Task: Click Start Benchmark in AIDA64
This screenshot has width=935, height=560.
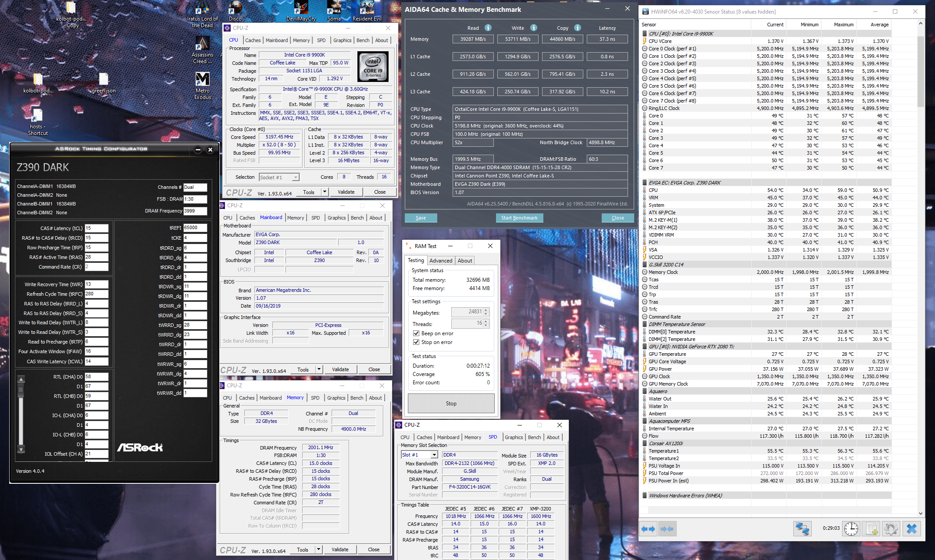Action: coord(519,218)
